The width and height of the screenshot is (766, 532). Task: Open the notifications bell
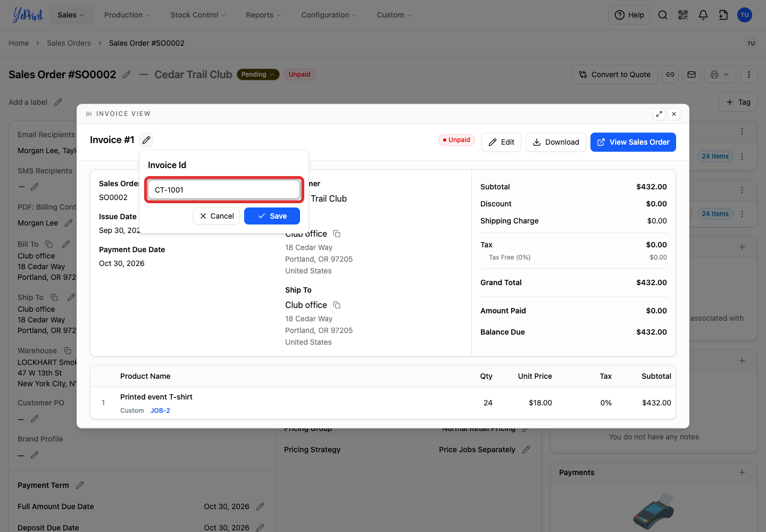coord(703,15)
